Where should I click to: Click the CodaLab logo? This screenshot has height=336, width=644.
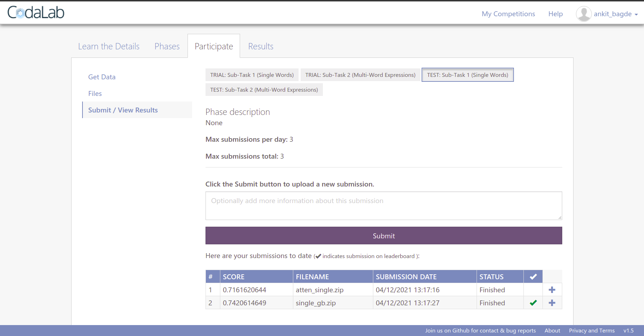coord(35,12)
